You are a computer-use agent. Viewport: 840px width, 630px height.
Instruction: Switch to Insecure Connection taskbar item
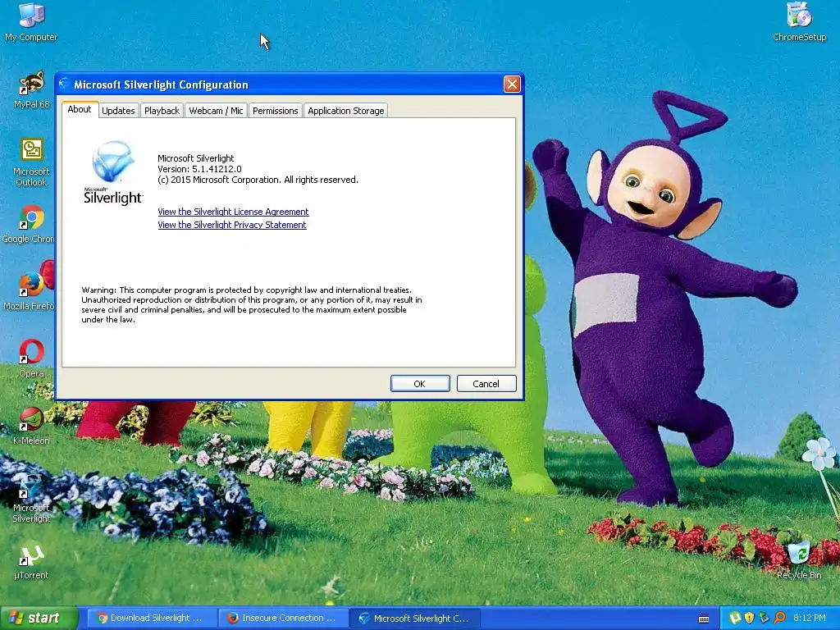[284, 619]
